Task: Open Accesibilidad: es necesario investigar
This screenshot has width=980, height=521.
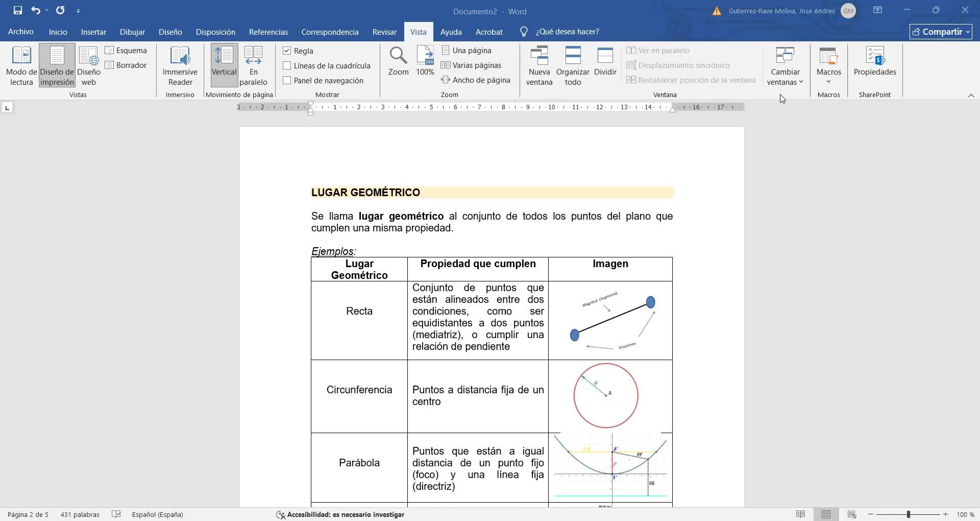Action: point(340,514)
